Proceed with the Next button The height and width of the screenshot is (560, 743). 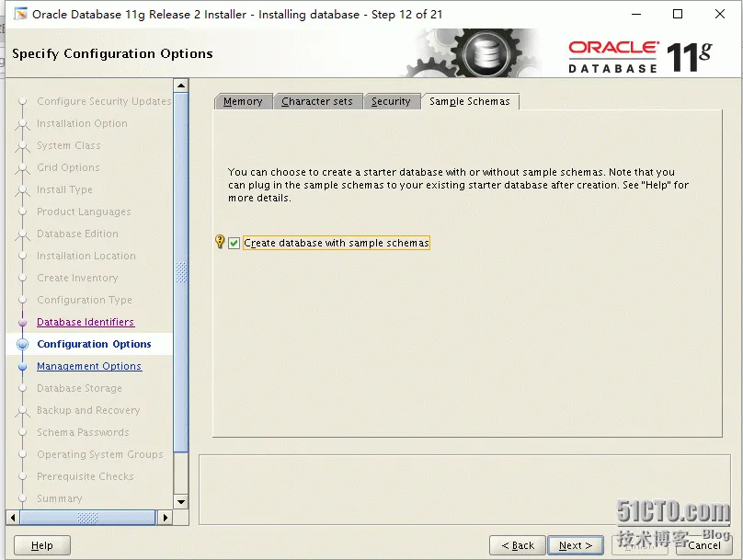[x=576, y=545]
